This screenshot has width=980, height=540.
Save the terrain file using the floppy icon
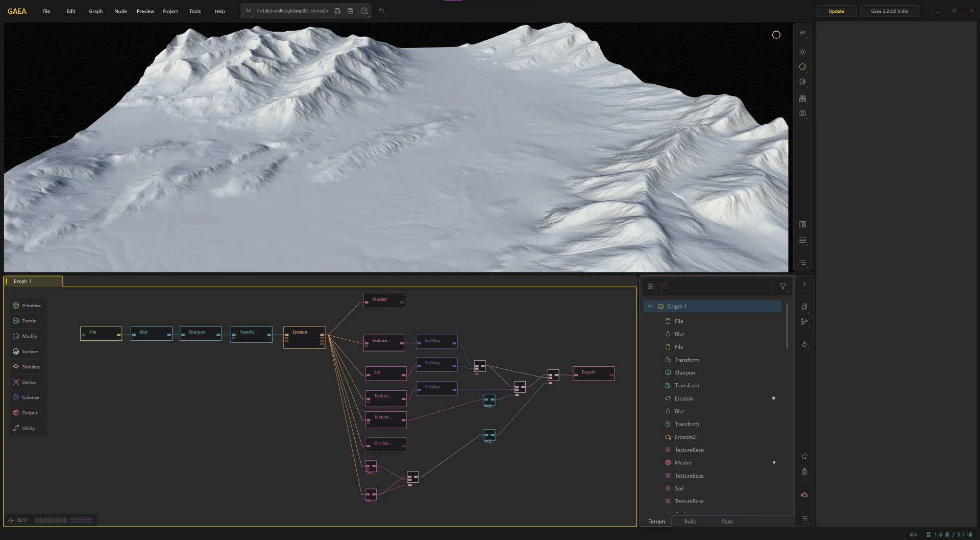point(337,11)
